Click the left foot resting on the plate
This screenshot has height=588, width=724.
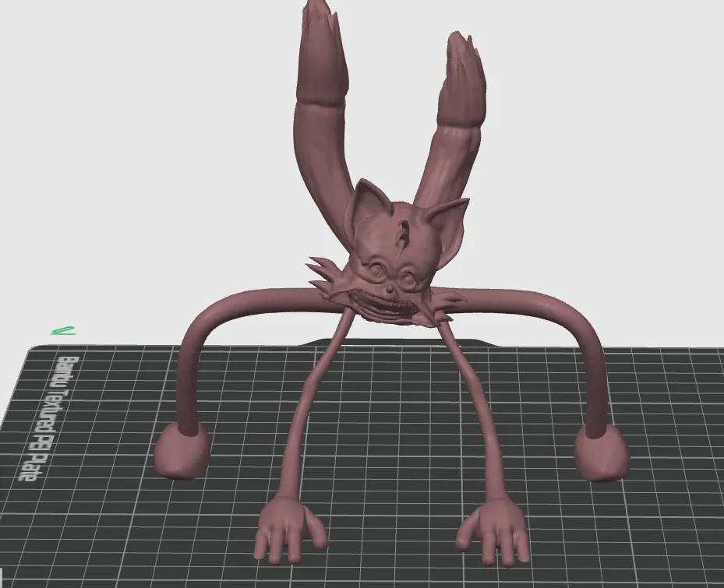click(x=183, y=452)
